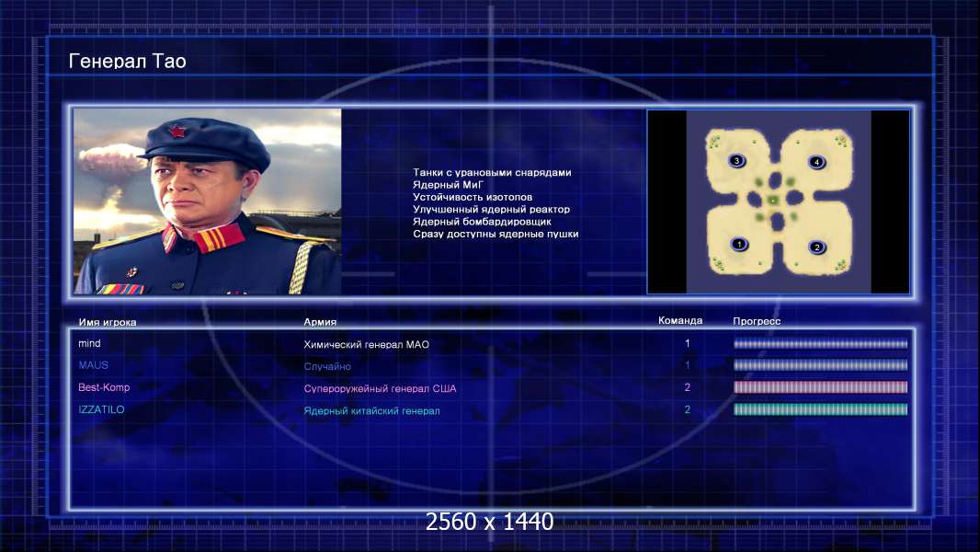The image size is (980, 552).
Task: Click the teal progress bar for IZZATILO
Action: (x=820, y=409)
